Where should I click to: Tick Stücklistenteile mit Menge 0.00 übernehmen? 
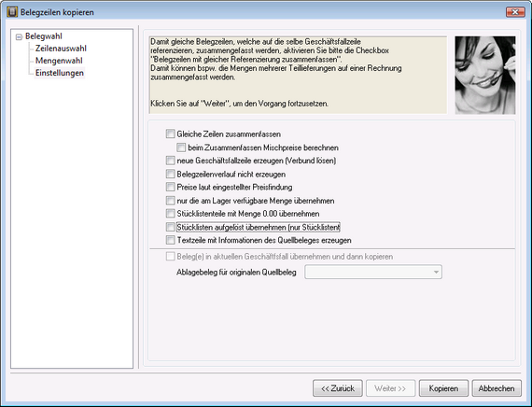click(x=170, y=213)
